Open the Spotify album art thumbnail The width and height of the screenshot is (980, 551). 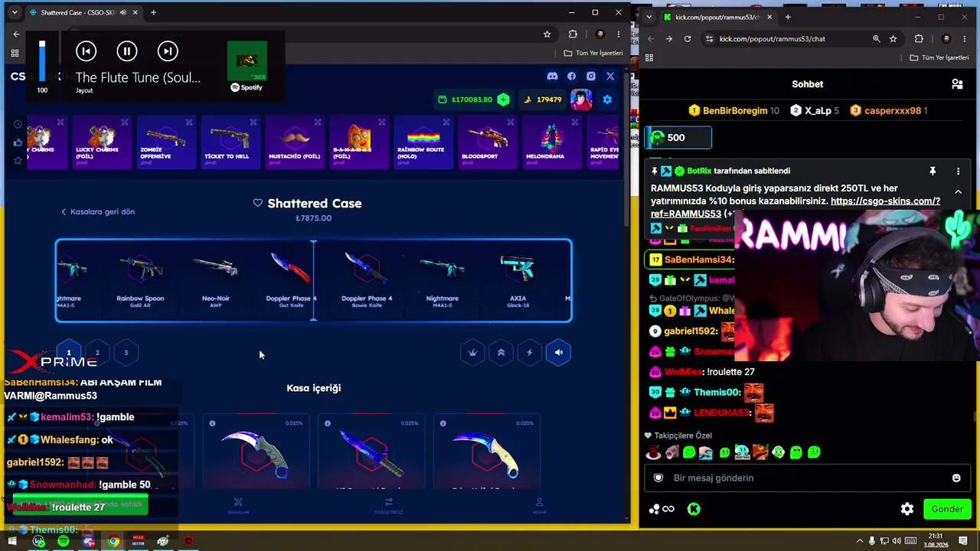pos(247,60)
